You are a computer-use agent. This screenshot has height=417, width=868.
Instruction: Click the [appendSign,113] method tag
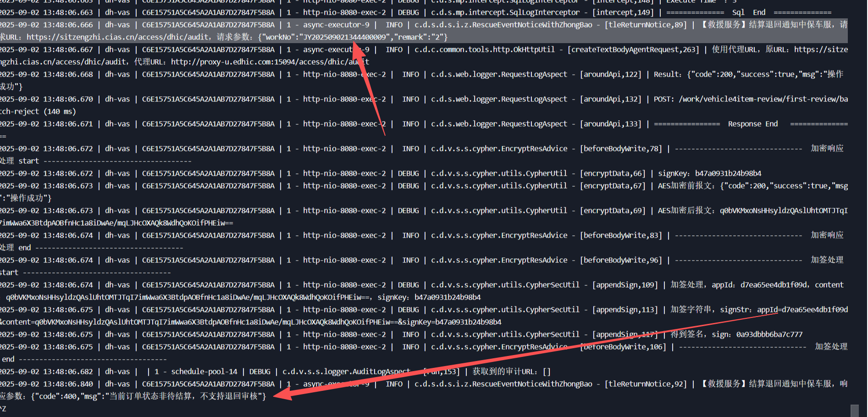tap(625, 310)
